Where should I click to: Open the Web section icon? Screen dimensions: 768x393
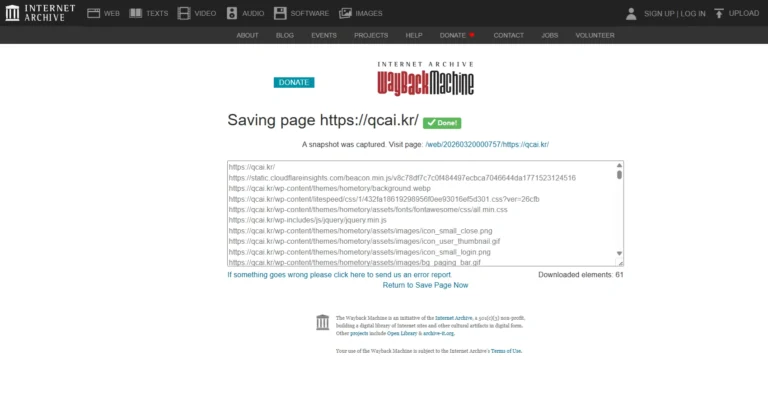93,13
